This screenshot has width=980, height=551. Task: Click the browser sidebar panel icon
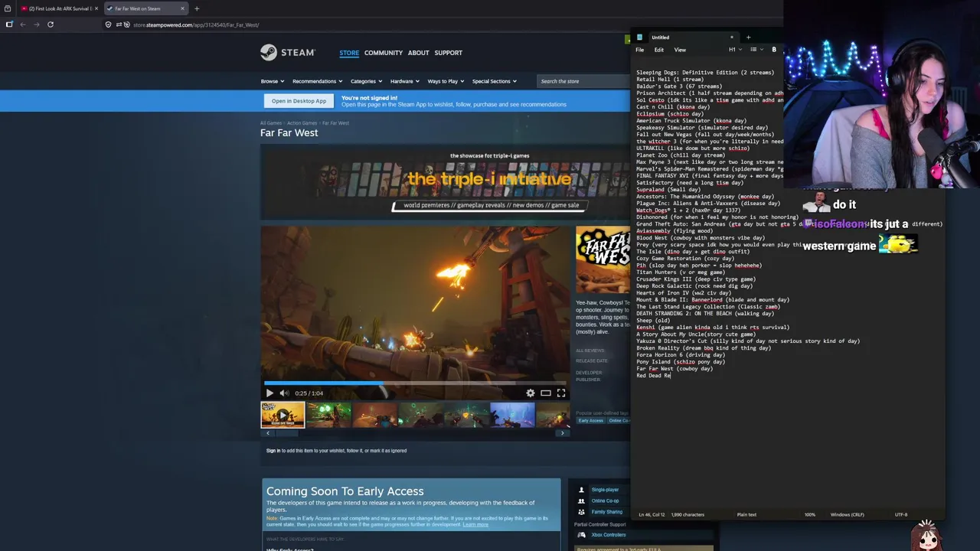coord(9,24)
